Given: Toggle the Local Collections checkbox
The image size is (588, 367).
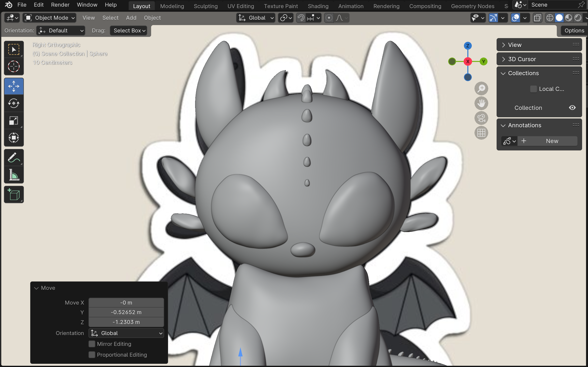Looking at the screenshot, I should click(x=533, y=89).
